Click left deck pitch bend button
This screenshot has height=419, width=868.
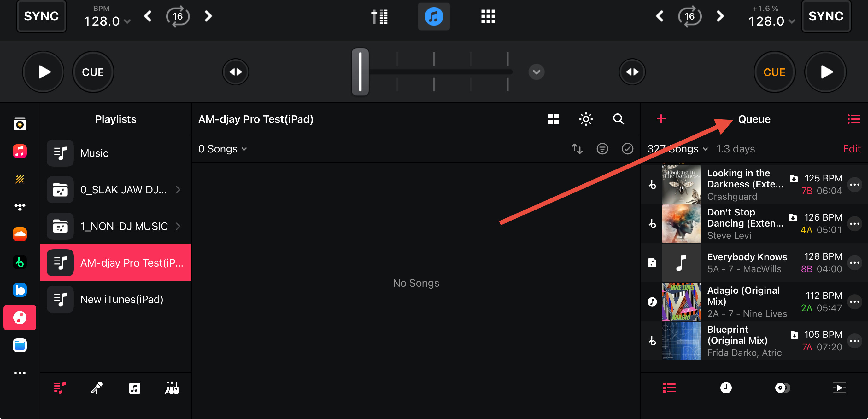pyautogui.click(x=236, y=72)
